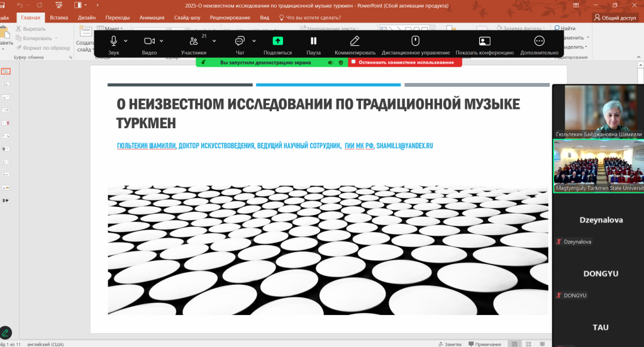This screenshot has height=347, width=644.
Task: Switch to Slide Sorter view in status bar
Action: pyautogui.click(x=528, y=344)
